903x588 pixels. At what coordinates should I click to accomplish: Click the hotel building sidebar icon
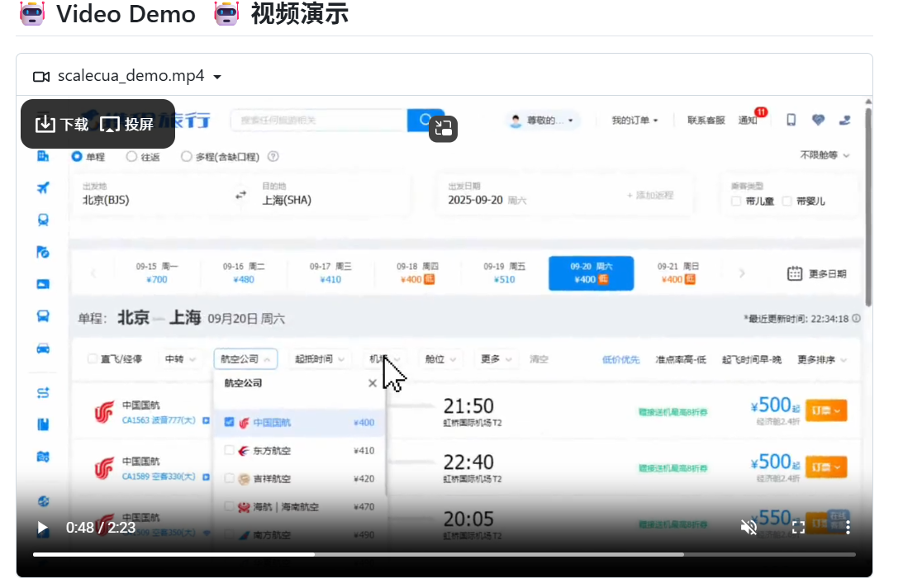43,157
